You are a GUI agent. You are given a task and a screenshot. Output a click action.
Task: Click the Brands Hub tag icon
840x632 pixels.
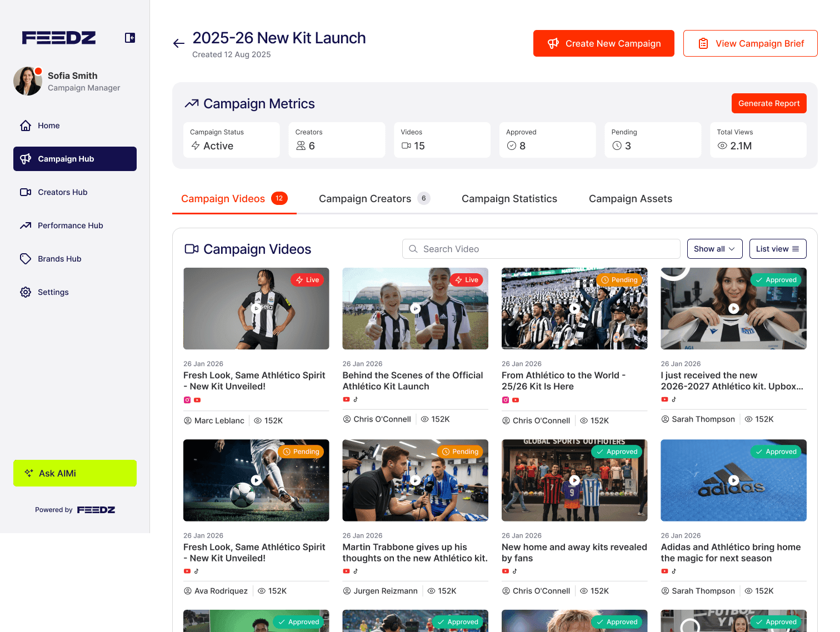point(26,259)
